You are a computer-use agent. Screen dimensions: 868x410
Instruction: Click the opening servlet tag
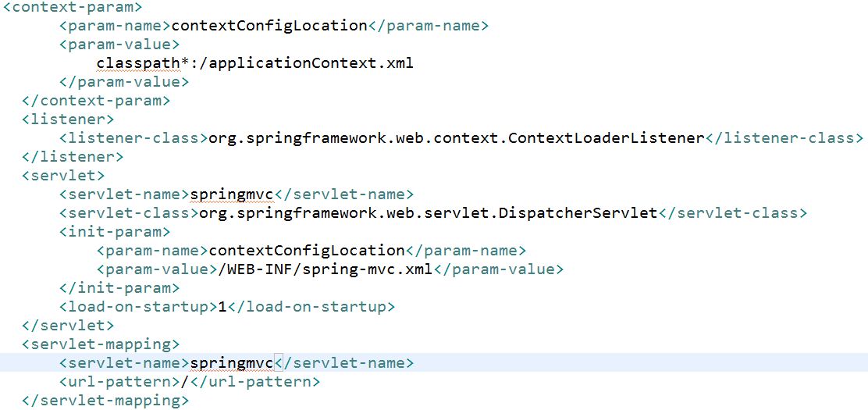tap(64, 176)
